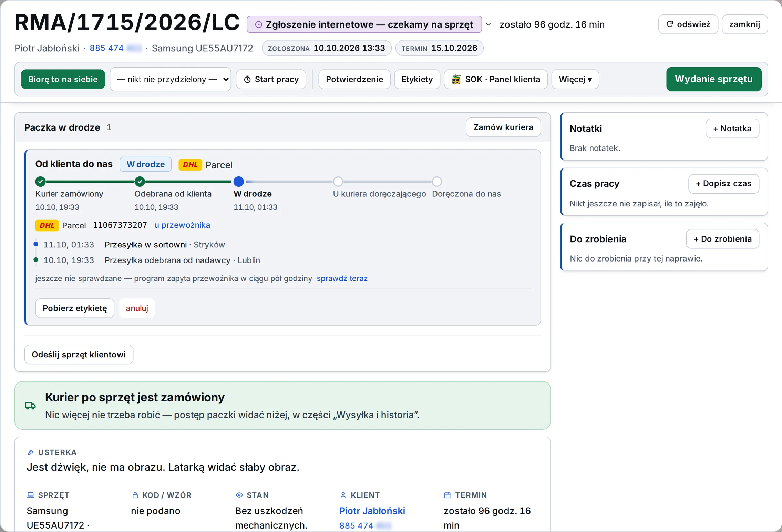The image size is (782, 532).
Task: Click the 'U kuriera doręczającego' step marker
Action: pos(338,181)
